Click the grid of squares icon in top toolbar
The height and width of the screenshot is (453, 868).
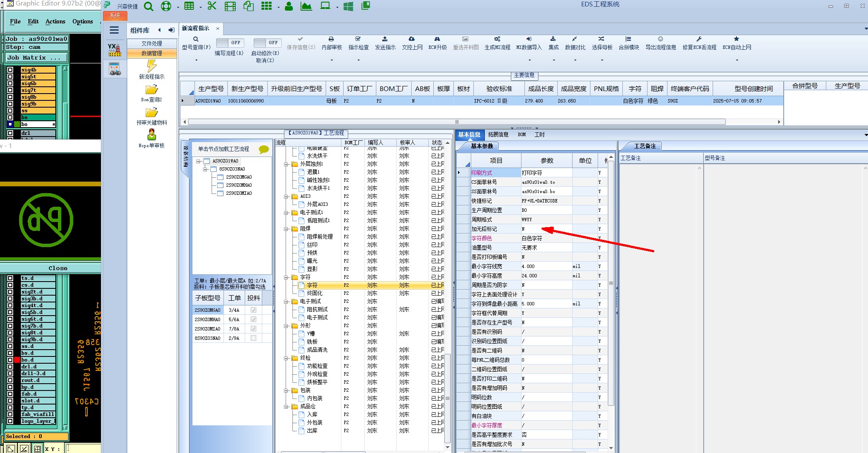coord(266,6)
